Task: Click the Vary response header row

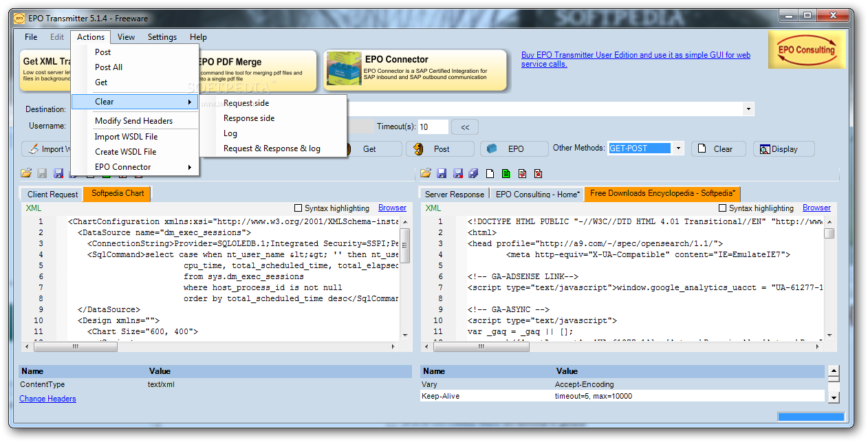Action: (x=622, y=384)
